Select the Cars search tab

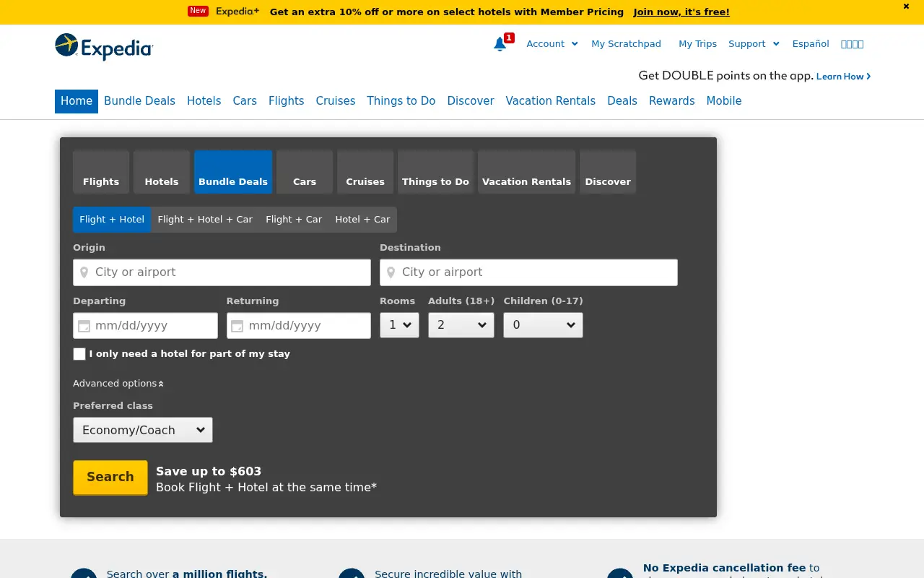305,172
